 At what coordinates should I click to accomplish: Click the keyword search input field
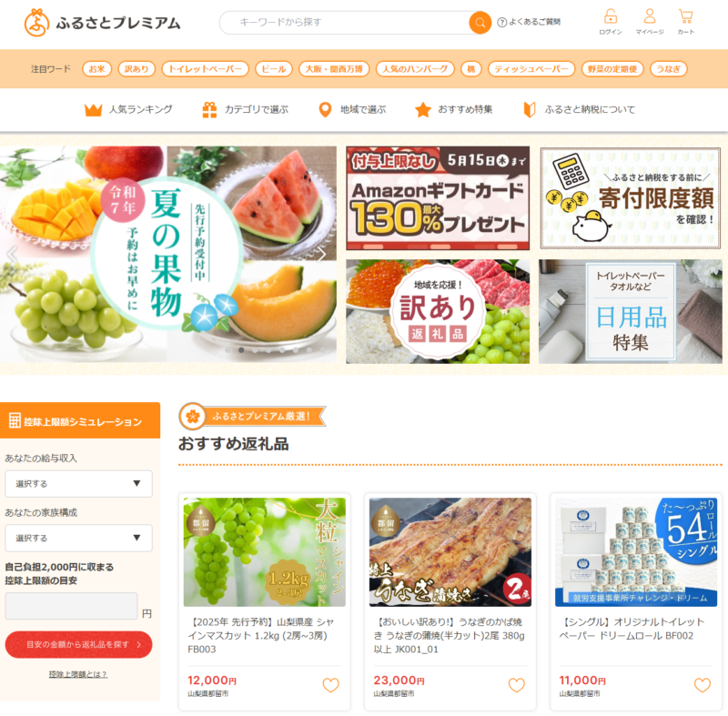(346, 23)
